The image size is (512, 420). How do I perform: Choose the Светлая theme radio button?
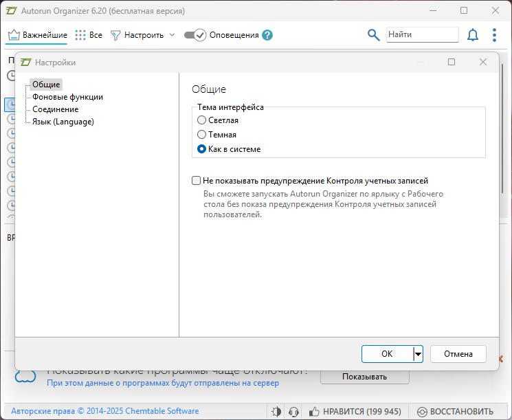point(202,120)
